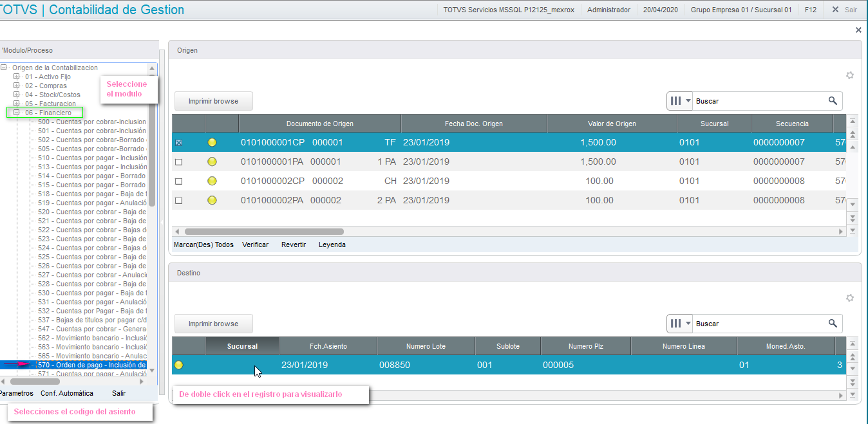Sort by Fecha Doc. Origen column header
Screen dimensions: 868x424
coord(474,124)
